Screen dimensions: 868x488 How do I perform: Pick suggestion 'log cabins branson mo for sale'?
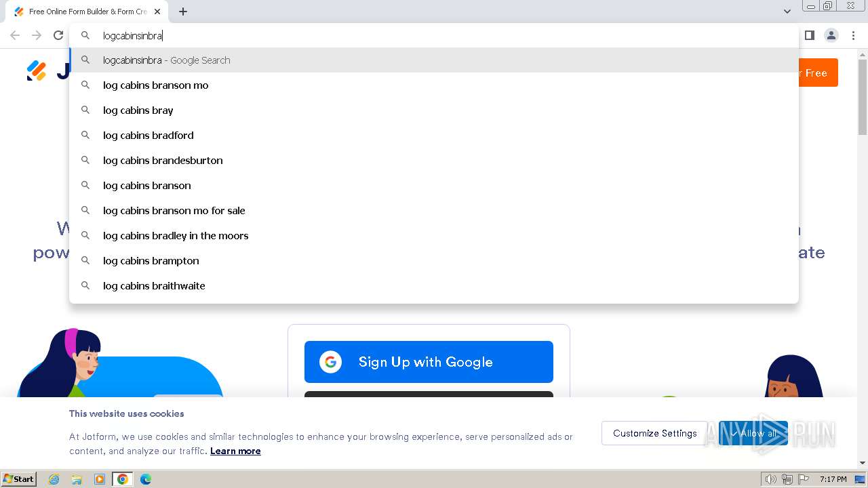[x=434, y=211]
